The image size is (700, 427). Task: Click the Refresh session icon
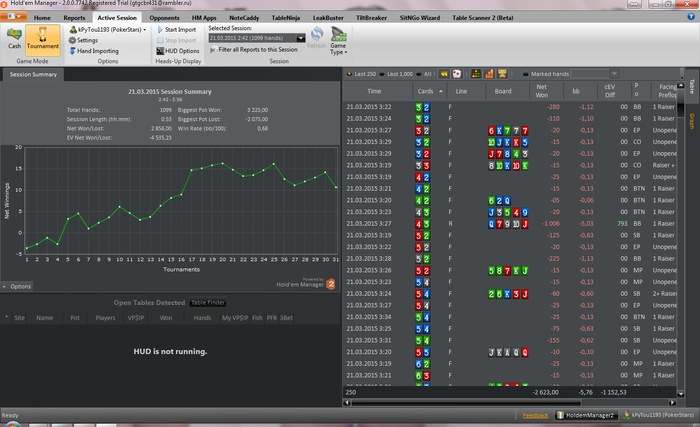click(316, 37)
